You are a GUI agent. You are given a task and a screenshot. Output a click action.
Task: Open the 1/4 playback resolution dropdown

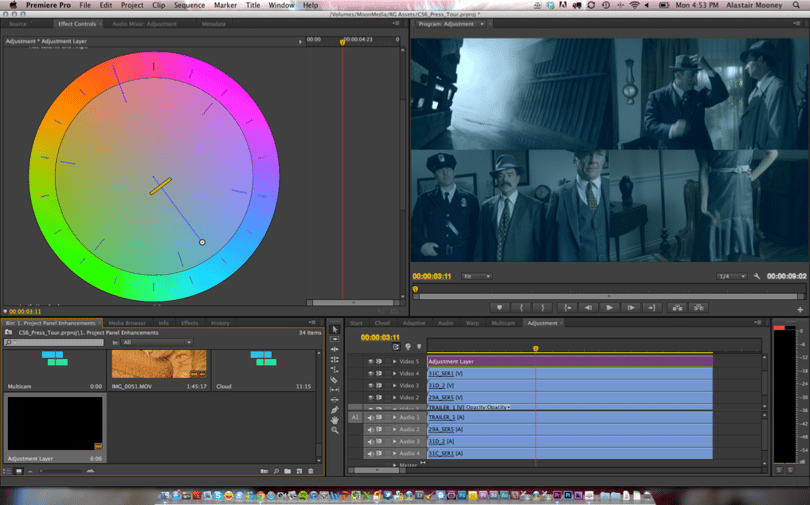(731, 276)
